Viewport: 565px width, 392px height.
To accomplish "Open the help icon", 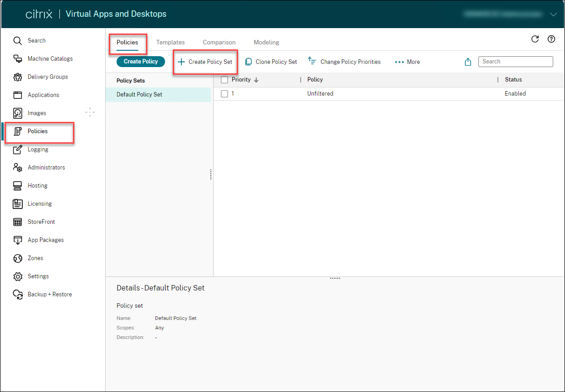I will [x=551, y=39].
